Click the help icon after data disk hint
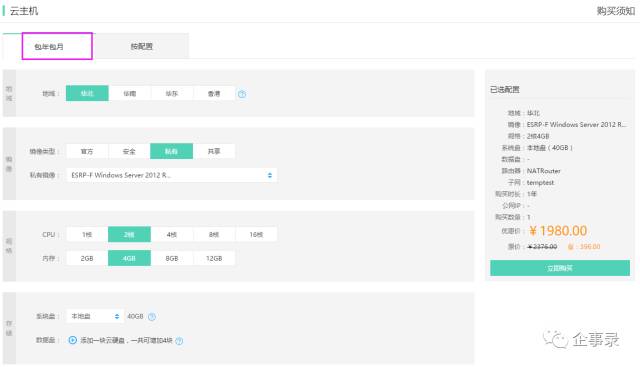This screenshot has width=640, height=367. 179,340
